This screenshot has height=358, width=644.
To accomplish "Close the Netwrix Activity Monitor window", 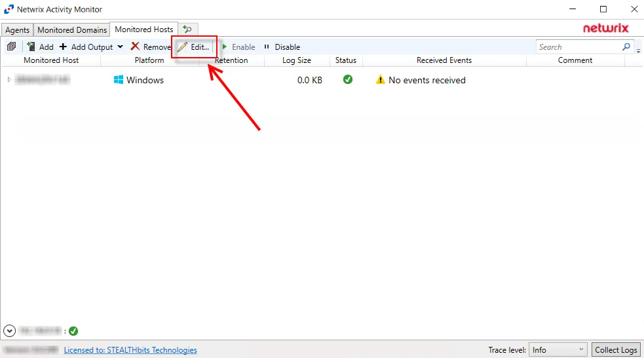I will point(634,9).
